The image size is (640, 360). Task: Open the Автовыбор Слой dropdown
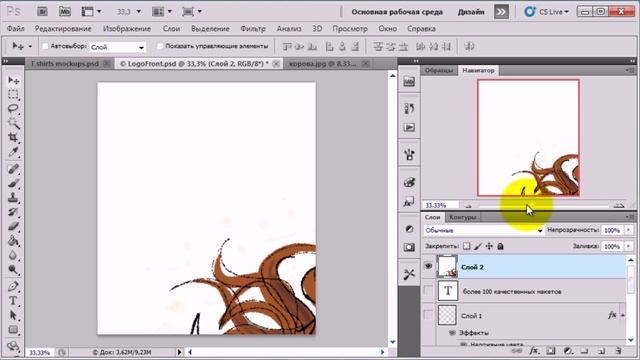tap(117, 47)
